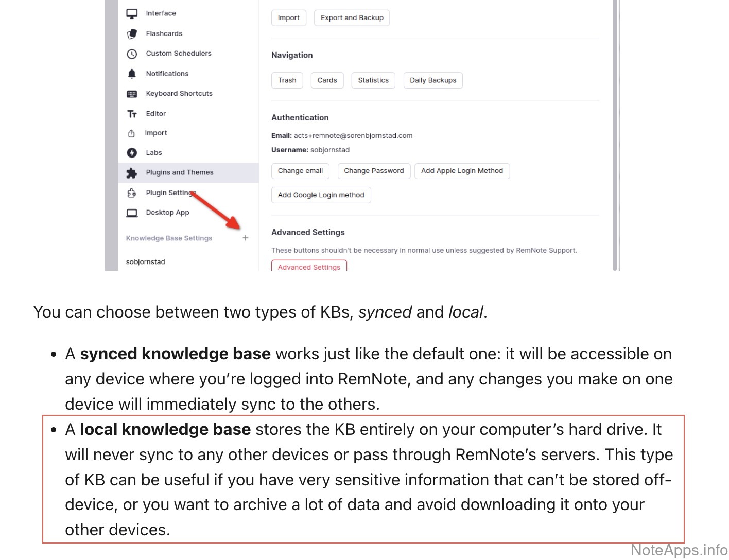Click Daily Backups button
729x560 pixels.
[432, 80]
